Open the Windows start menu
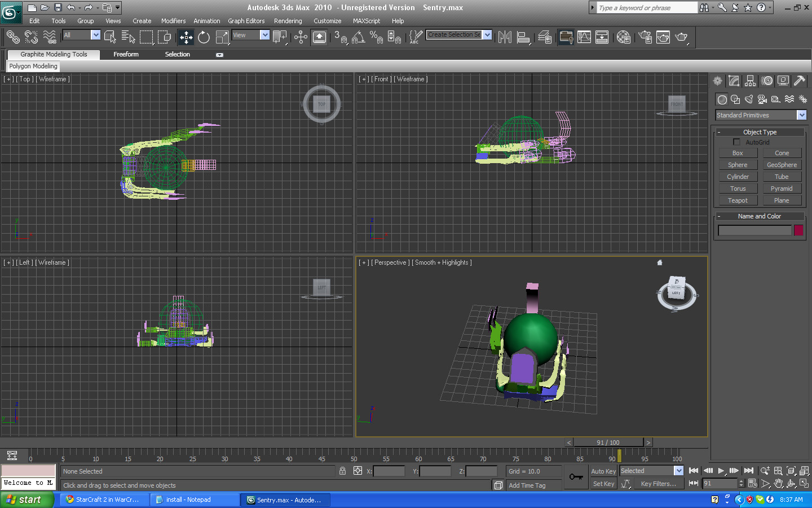The width and height of the screenshot is (812, 508). click(x=27, y=500)
